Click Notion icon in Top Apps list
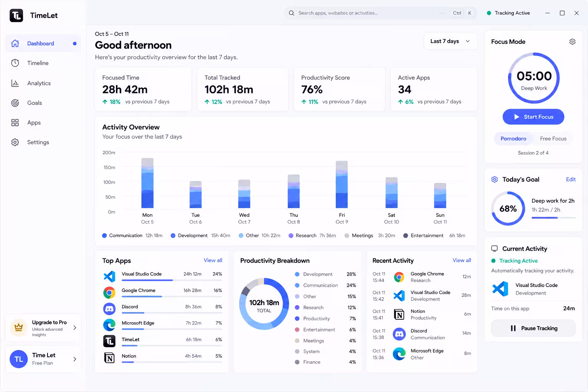The height and width of the screenshot is (392, 588). pos(109,358)
